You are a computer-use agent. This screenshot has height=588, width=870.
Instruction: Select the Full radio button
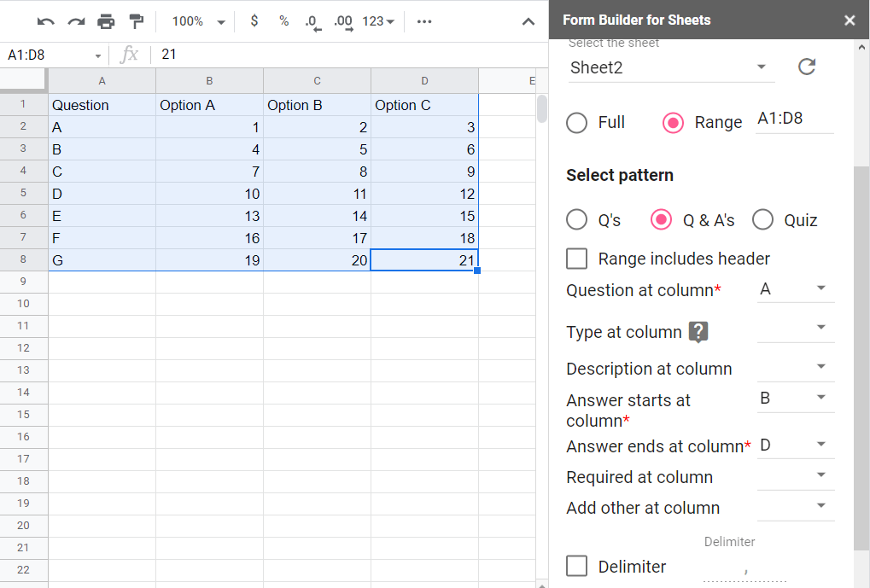576,123
